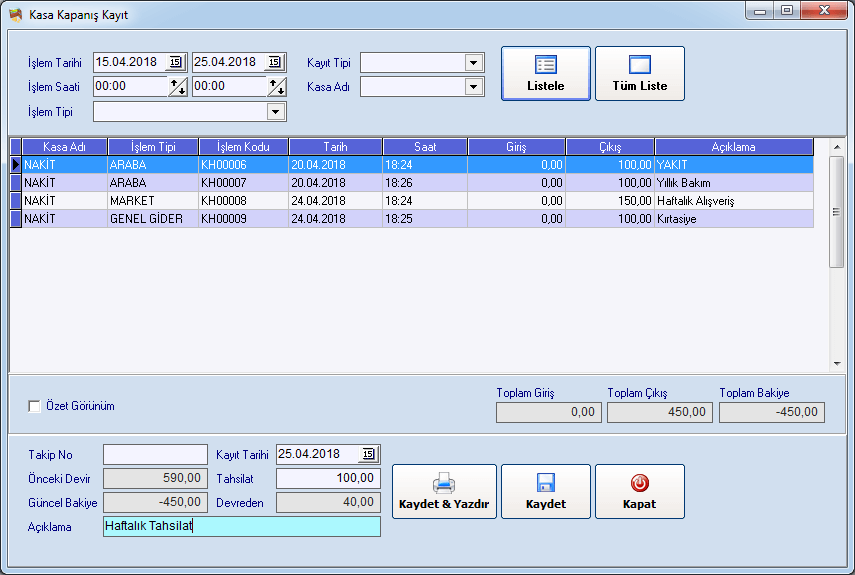Sort by İşlem Tipi column header

[x=153, y=147]
